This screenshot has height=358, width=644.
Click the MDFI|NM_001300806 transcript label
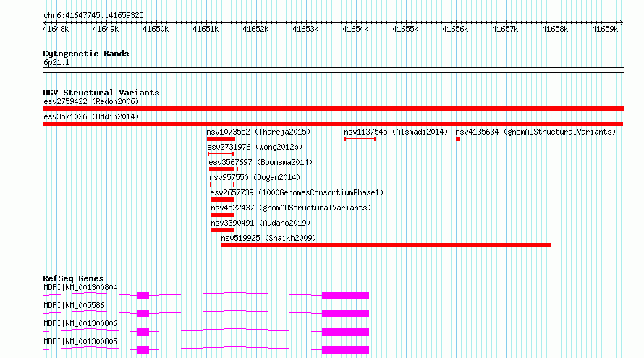point(80,323)
